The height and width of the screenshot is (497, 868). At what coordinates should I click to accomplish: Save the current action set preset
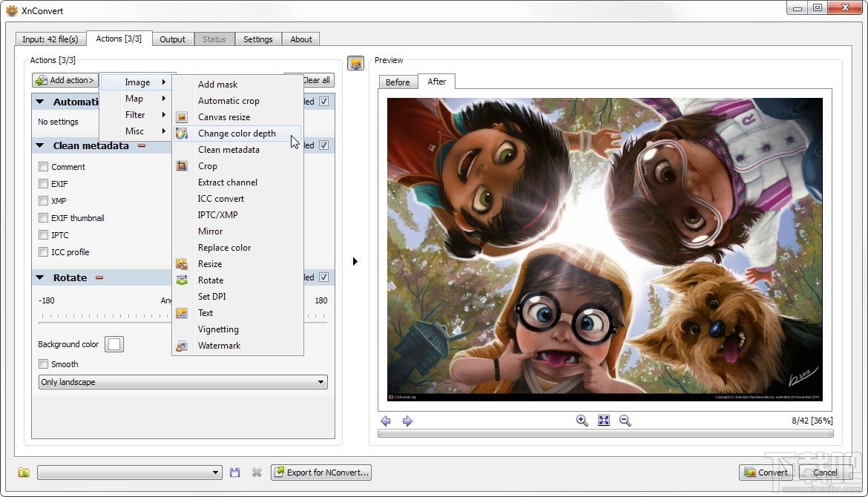pyautogui.click(x=235, y=472)
